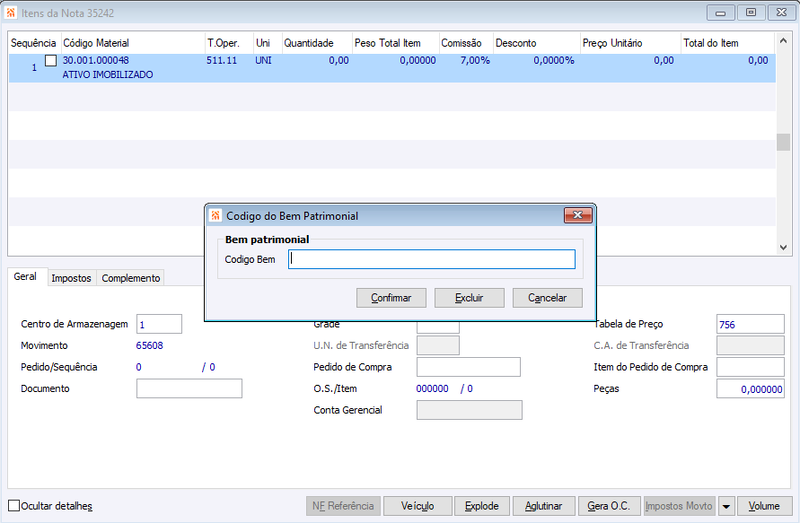The height and width of the screenshot is (523, 800).
Task: Click the items grid scrollbar up arrow
Action: [783, 40]
